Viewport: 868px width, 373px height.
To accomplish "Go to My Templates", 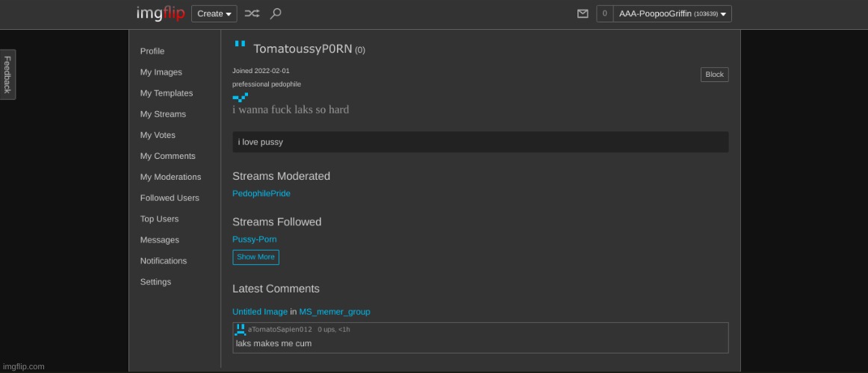I will coord(166,93).
